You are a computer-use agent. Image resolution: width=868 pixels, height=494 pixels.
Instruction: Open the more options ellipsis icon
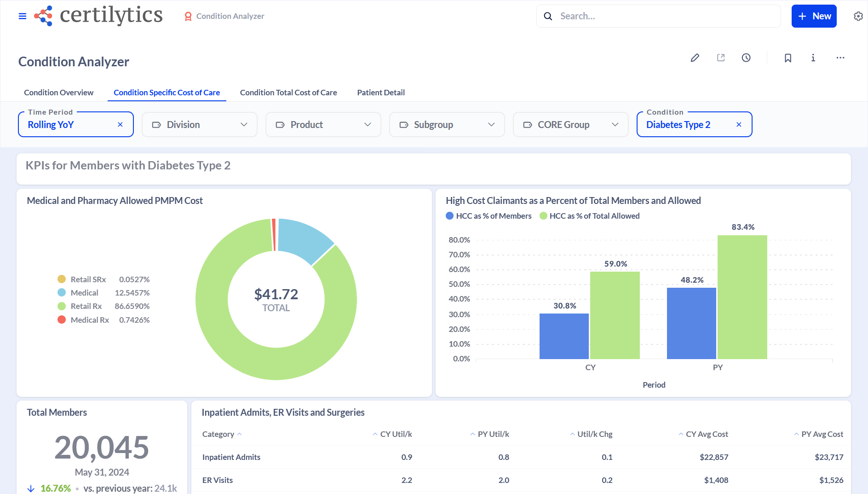840,58
